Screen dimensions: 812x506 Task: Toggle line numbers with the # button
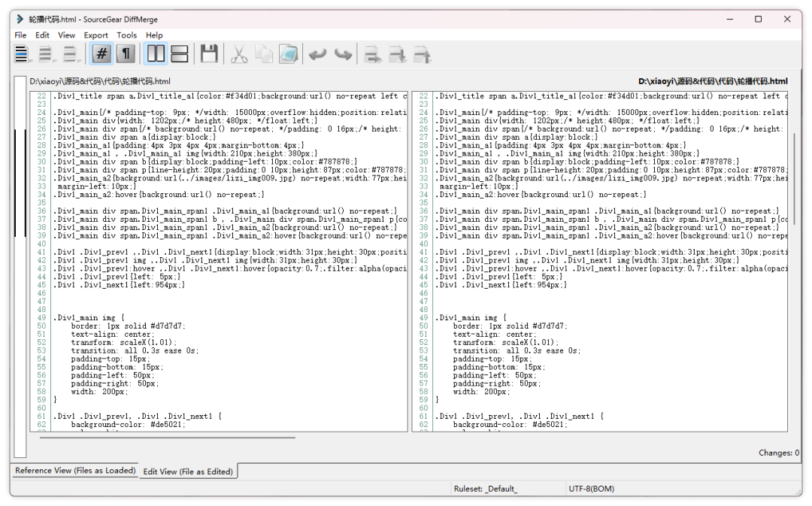pyautogui.click(x=101, y=54)
